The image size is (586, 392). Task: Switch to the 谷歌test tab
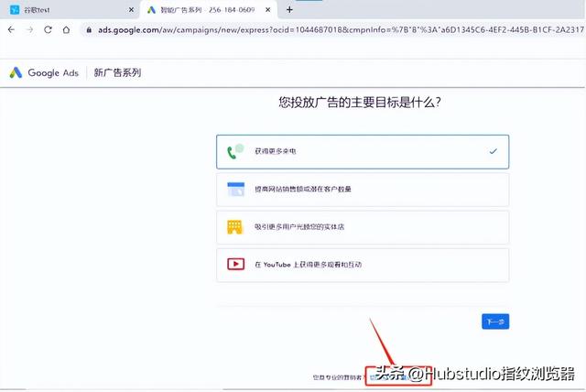tap(70, 10)
